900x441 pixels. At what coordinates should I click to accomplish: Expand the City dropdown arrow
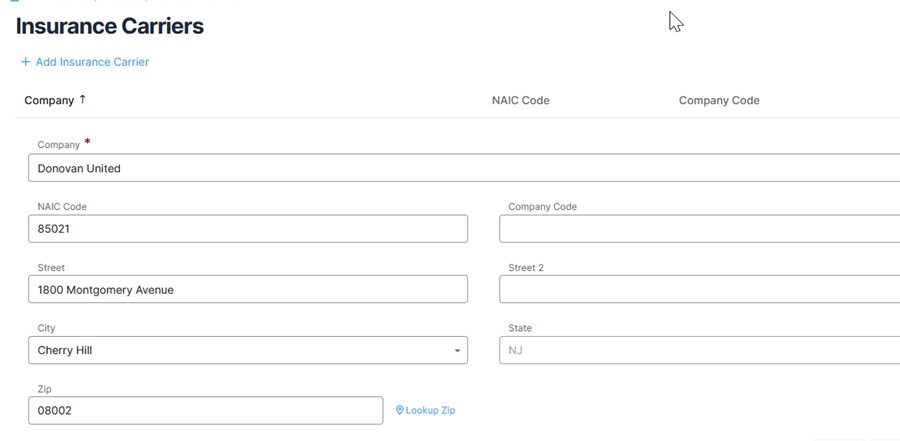(457, 350)
